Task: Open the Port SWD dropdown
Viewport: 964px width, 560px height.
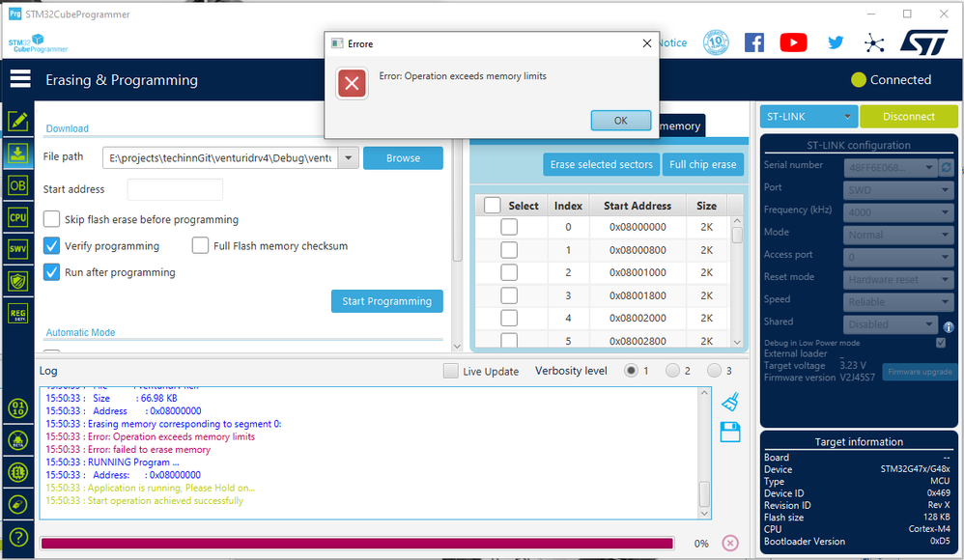Action: coord(899,190)
